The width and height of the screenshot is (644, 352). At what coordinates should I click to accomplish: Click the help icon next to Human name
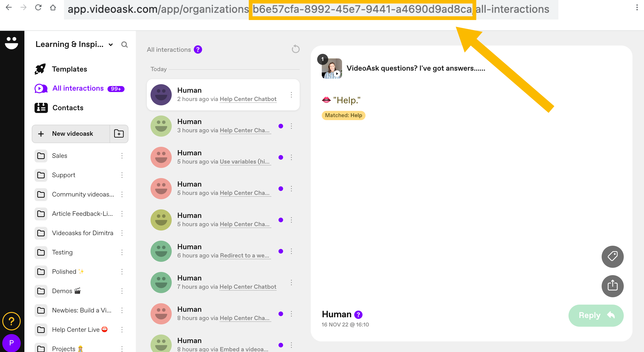[358, 314]
